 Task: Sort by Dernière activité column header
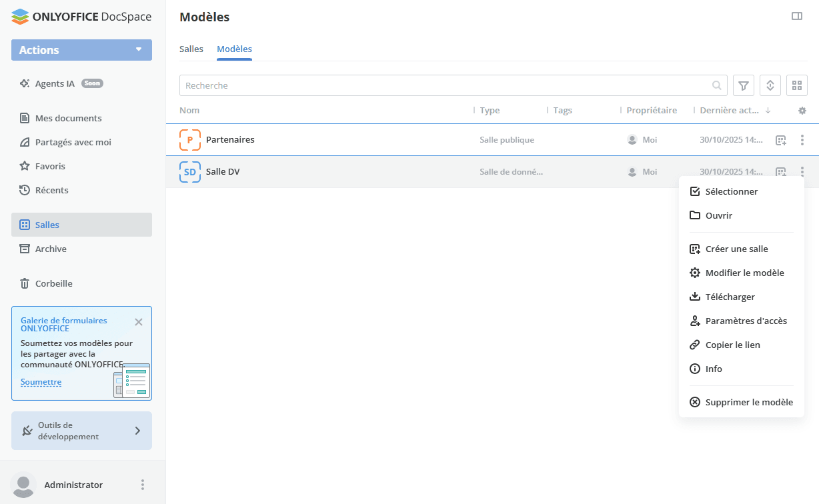[x=730, y=111]
